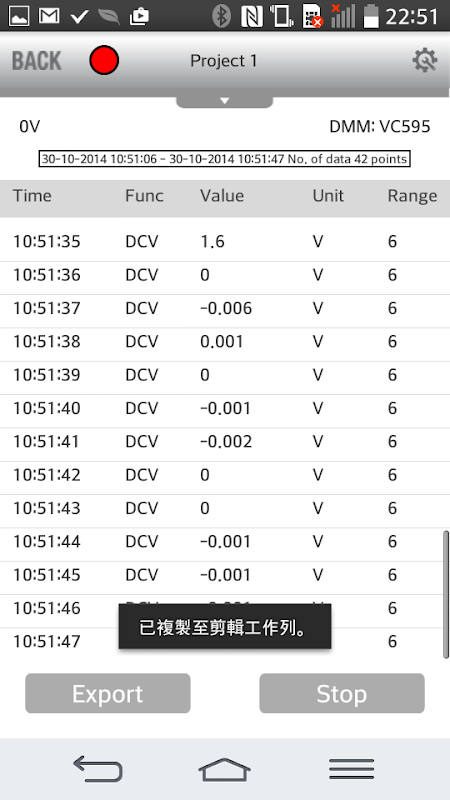Tap the red recording indicator
Viewport: 450px width, 800px height.
coord(104,60)
